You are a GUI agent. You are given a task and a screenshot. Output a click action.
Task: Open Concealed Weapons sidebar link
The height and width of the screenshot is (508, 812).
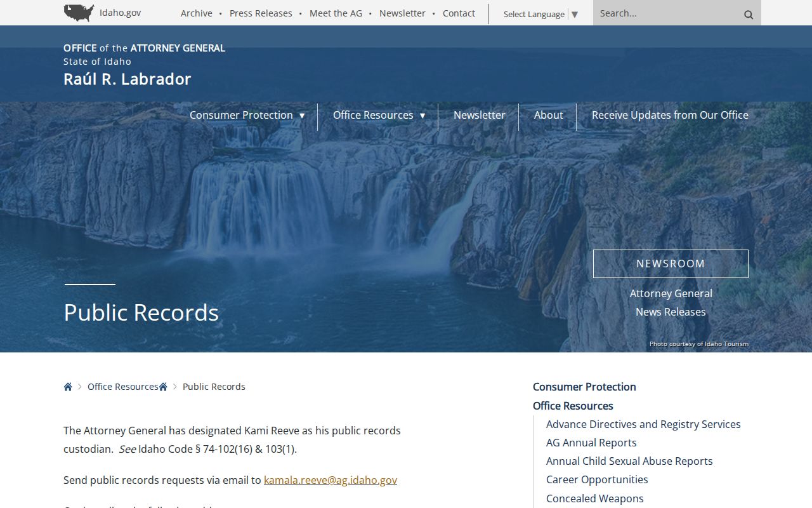[595, 498]
